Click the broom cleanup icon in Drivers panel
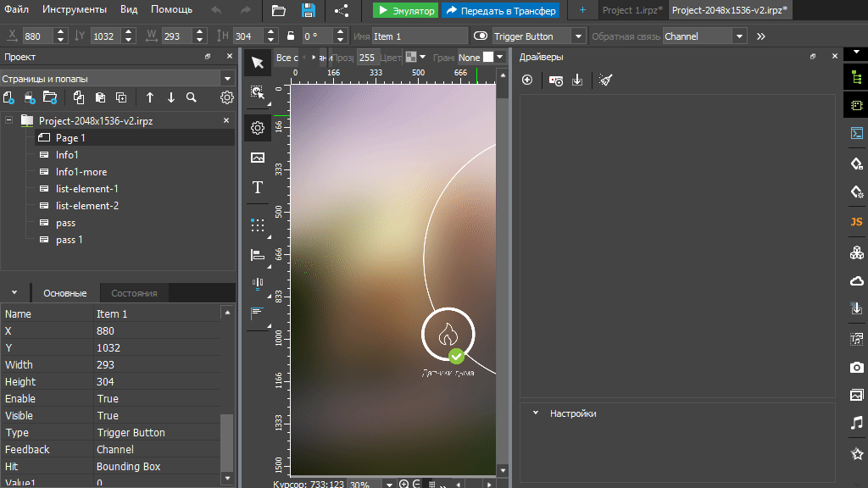This screenshot has height=488, width=868. tap(604, 80)
